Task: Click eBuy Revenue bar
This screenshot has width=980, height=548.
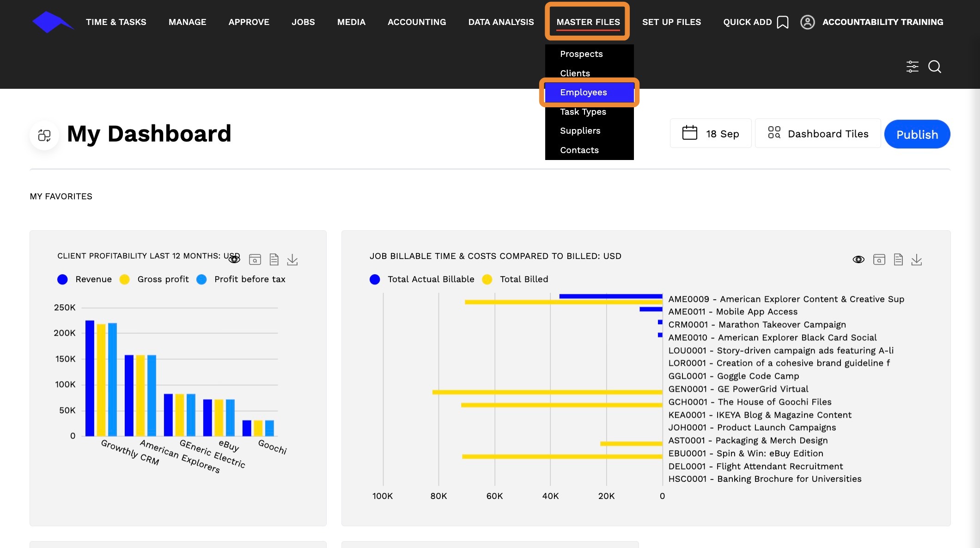Action: [x=207, y=418]
